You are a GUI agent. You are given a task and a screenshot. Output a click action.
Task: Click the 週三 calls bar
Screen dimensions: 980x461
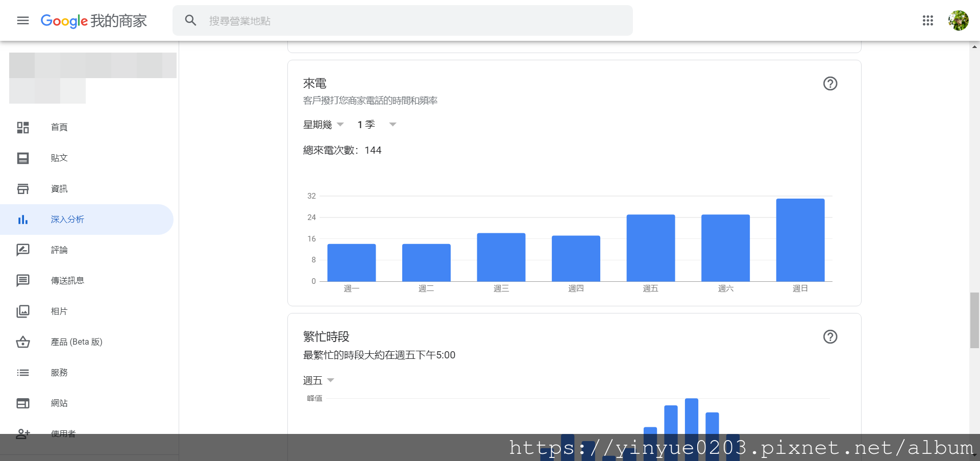tap(501, 257)
